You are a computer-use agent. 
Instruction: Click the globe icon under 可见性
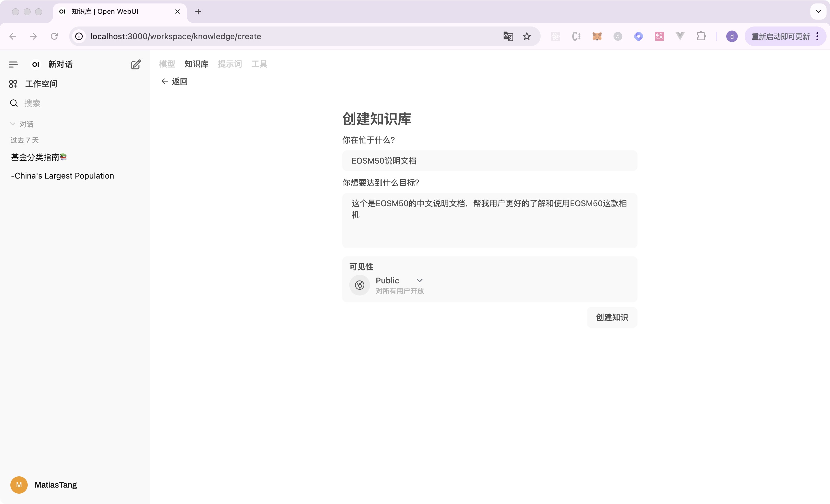tap(359, 285)
